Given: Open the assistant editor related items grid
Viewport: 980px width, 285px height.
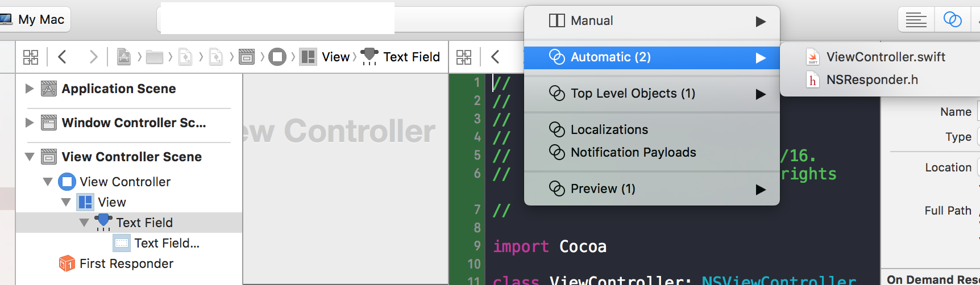Looking at the screenshot, I should [x=464, y=57].
